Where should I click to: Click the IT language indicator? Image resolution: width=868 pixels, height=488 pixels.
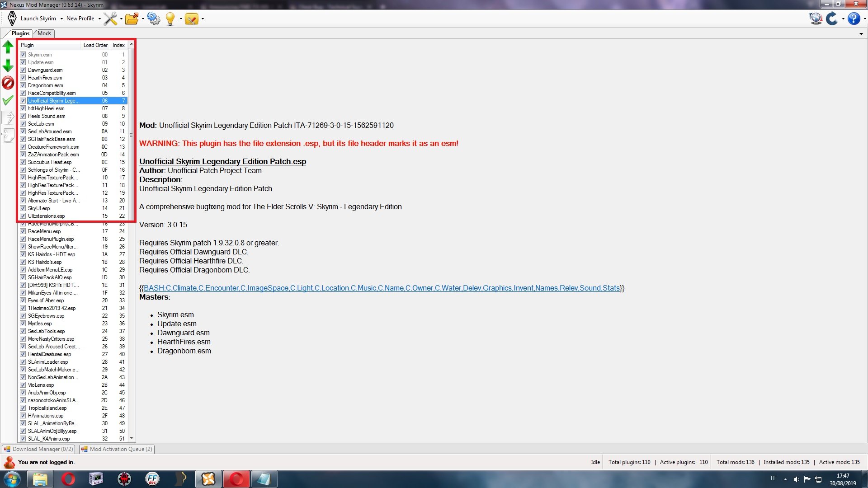(773, 478)
